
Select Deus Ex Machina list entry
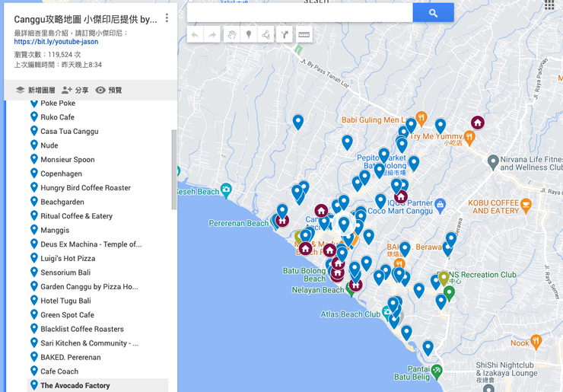tap(91, 244)
